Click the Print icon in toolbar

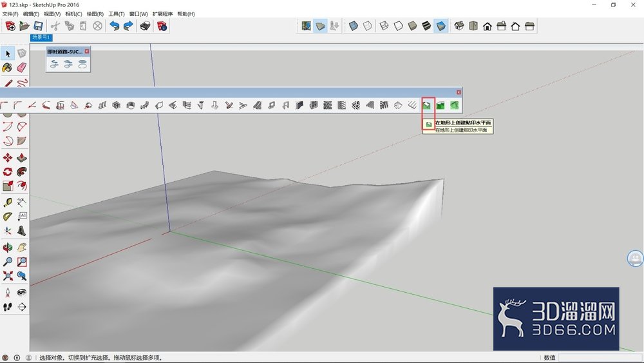click(x=145, y=26)
